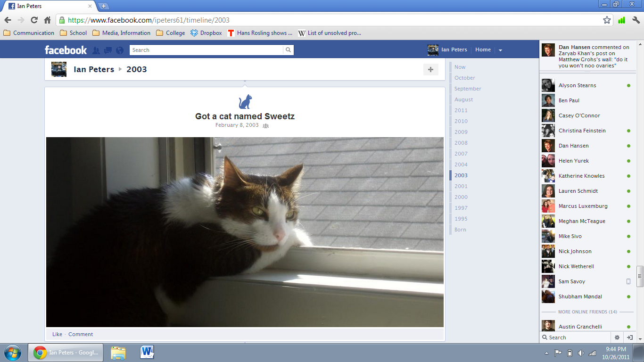The image size is (644, 362).
Task: Open chat settings gear icon
Action: coord(617,337)
